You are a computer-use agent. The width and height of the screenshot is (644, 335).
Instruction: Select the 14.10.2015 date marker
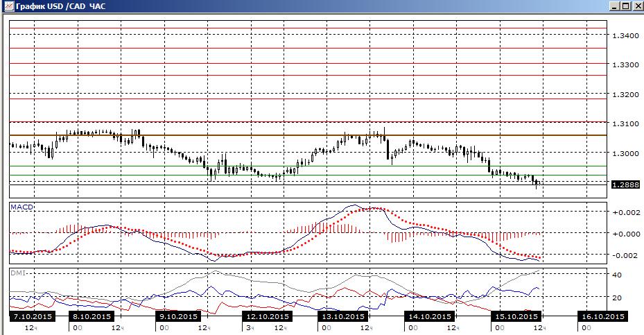click(x=430, y=316)
